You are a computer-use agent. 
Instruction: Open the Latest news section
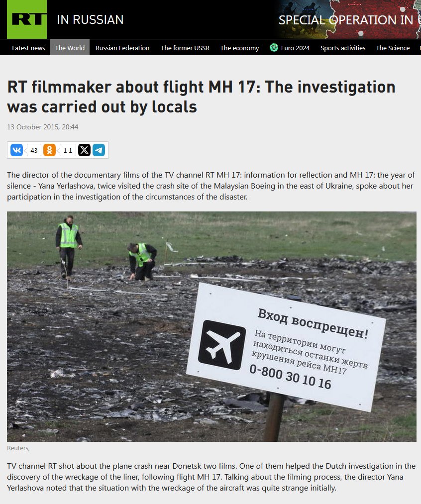28,48
